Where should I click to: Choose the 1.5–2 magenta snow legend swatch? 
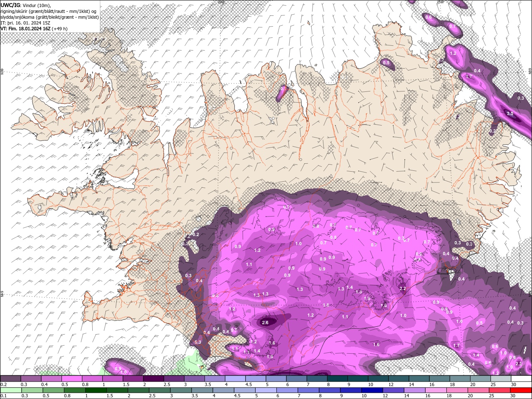pos(133,379)
